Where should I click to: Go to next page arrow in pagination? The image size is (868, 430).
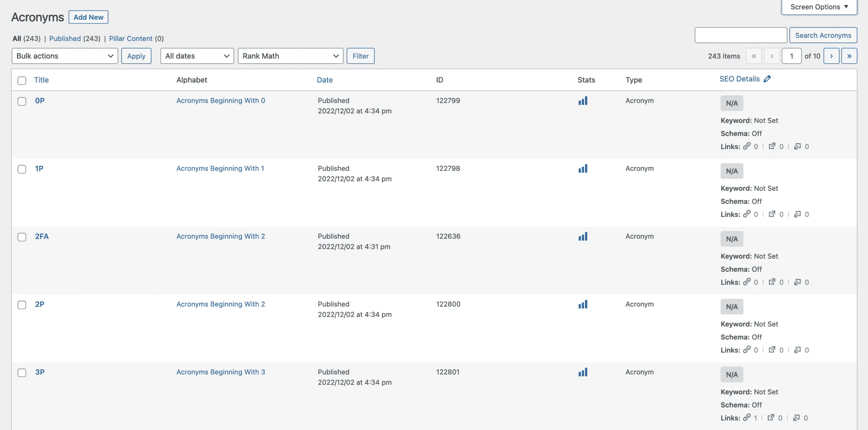tap(831, 56)
